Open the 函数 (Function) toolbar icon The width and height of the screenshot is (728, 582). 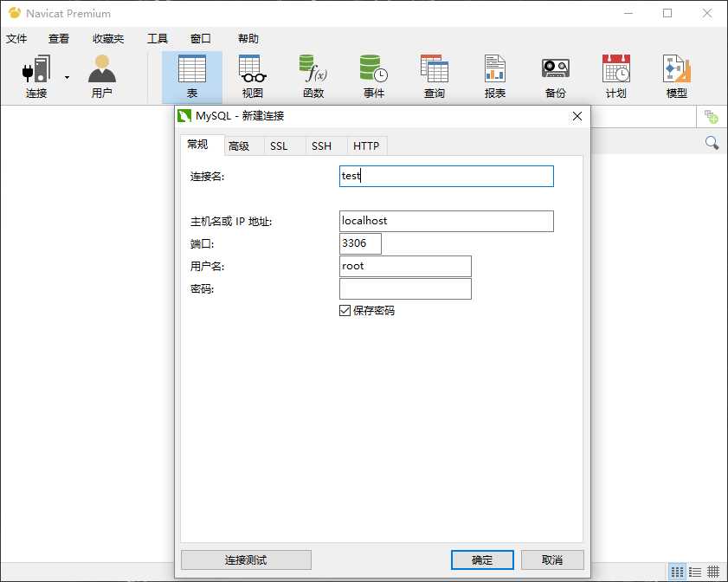313,76
